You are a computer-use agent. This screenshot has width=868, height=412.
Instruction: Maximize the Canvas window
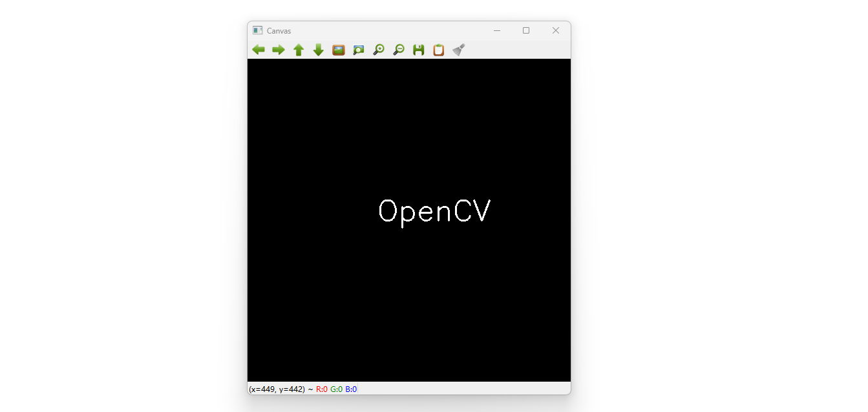tap(525, 30)
